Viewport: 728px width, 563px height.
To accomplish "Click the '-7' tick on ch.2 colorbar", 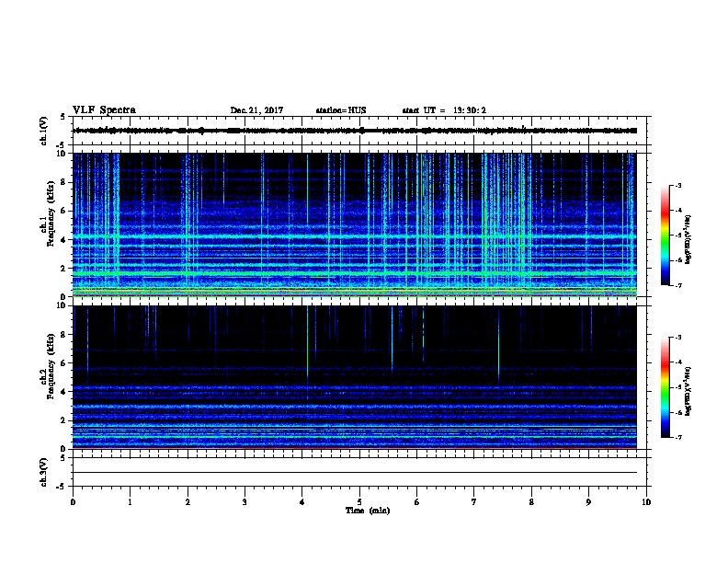I will click(x=677, y=437).
